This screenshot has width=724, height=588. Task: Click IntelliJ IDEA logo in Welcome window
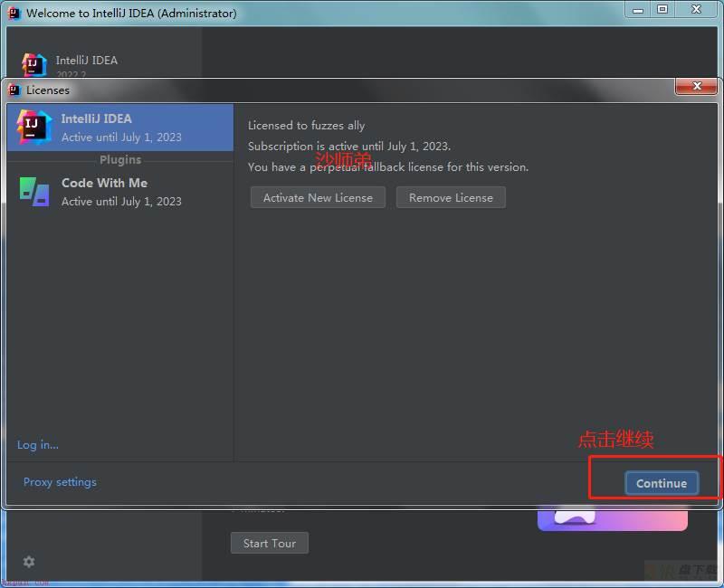(33, 64)
